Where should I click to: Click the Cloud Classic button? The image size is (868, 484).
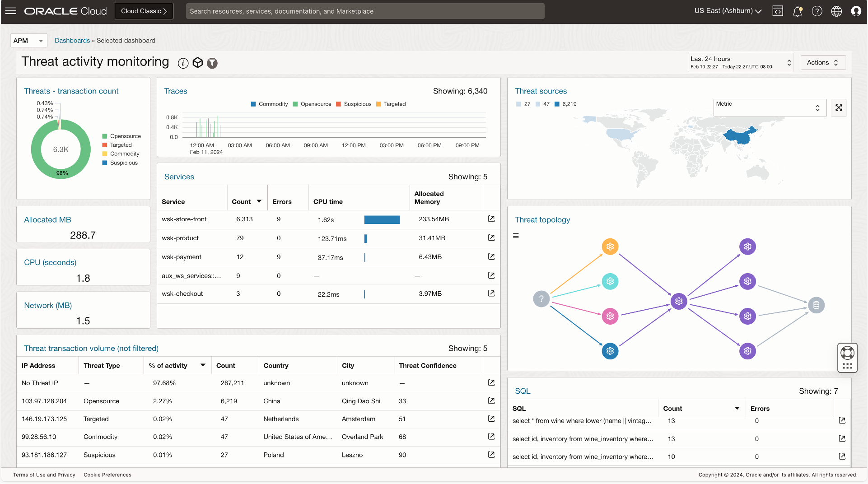point(144,11)
